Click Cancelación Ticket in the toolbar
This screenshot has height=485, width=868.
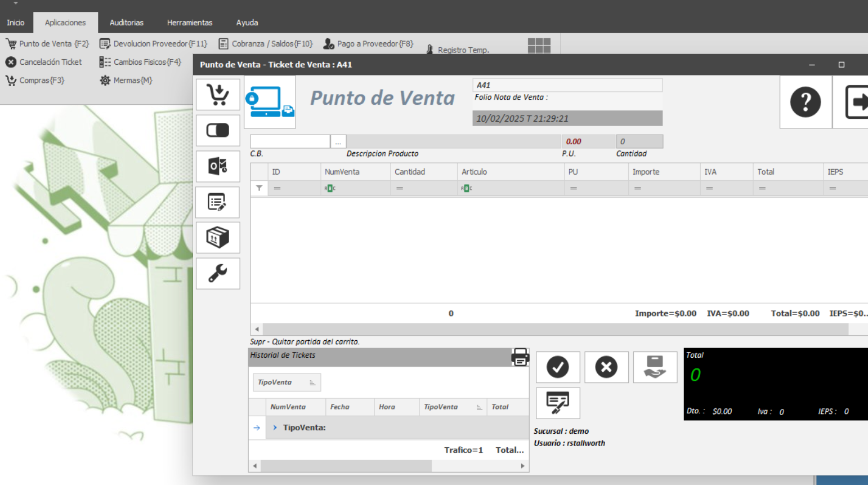click(x=44, y=62)
